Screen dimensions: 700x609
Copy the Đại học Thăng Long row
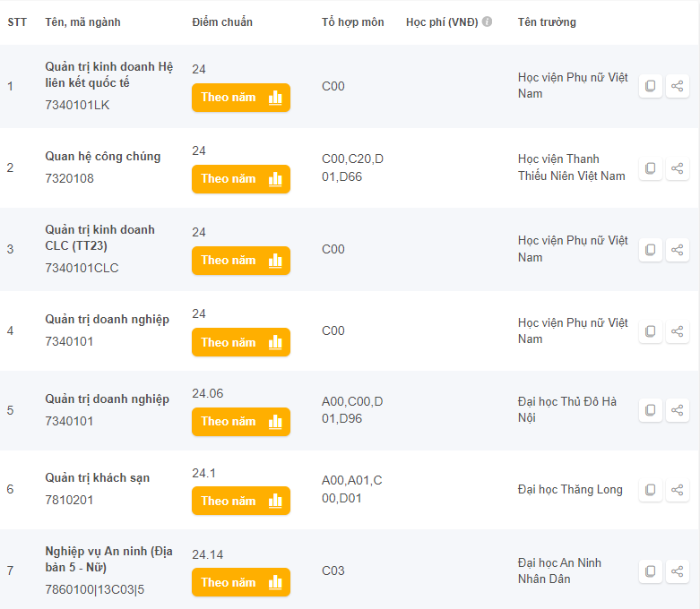651,490
